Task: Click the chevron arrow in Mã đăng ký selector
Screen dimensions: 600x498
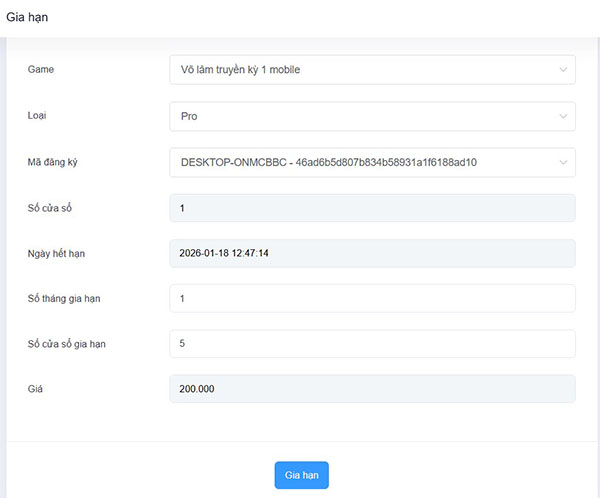Action: tap(561, 162)
